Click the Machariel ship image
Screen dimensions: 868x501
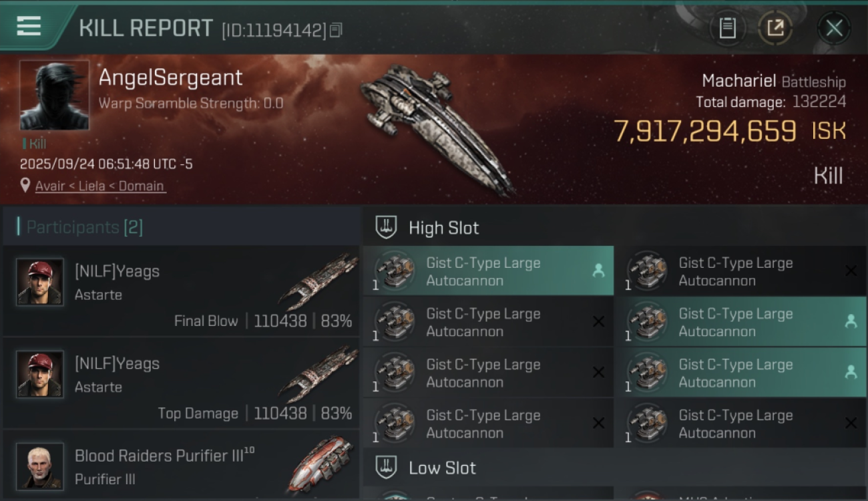coord(437,127)
